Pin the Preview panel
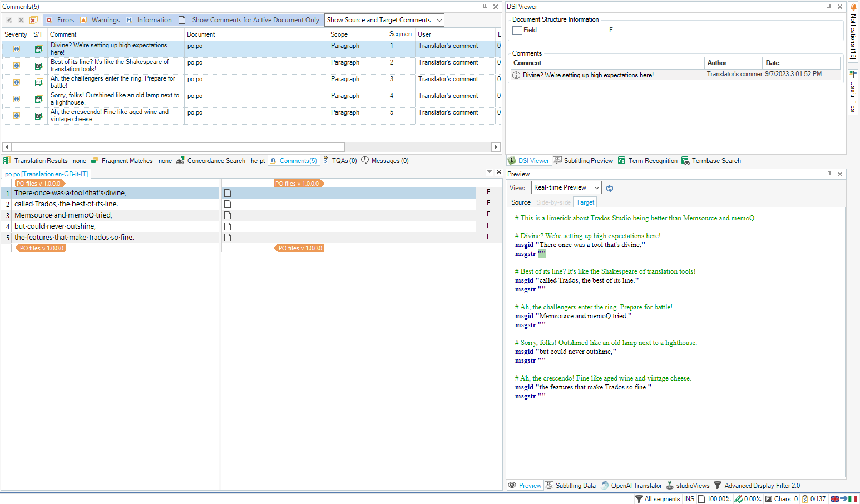 829,174
